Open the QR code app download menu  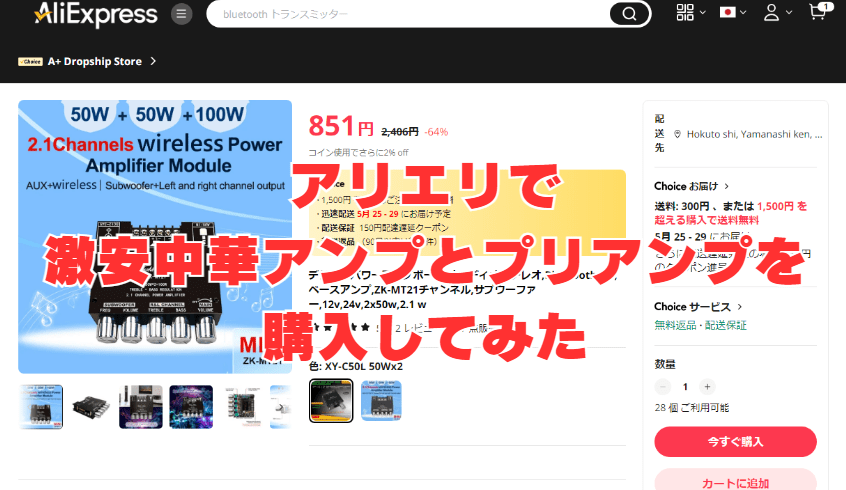point(685,12)
